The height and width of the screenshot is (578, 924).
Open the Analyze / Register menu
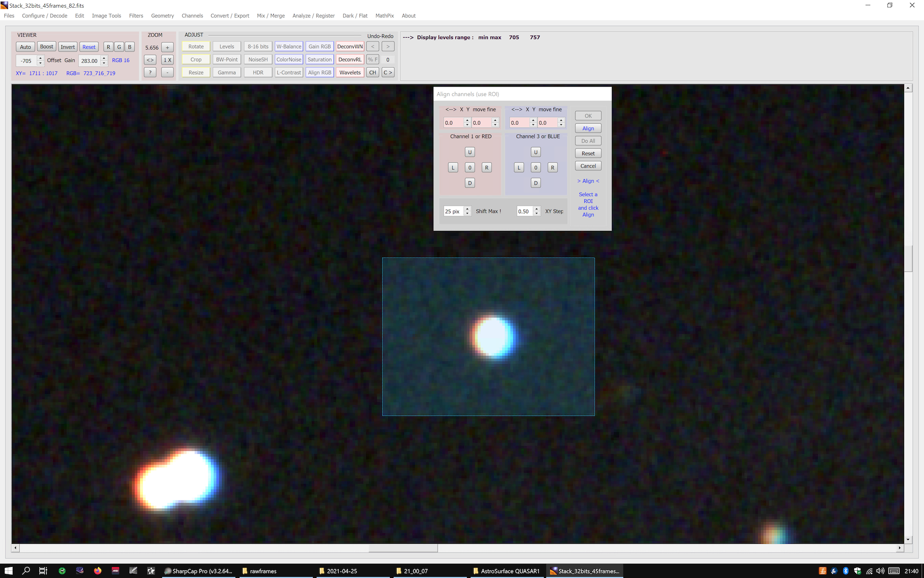coord(313,16)
